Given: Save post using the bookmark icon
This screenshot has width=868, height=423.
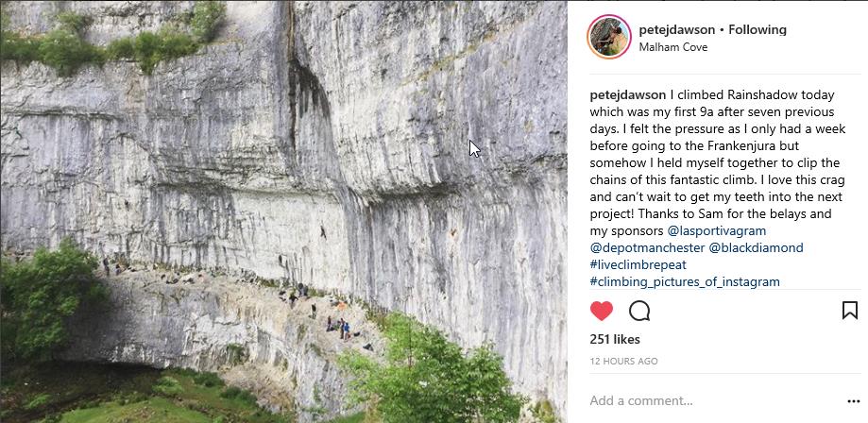Looking at the screenshot, I should tap(849, 310).
